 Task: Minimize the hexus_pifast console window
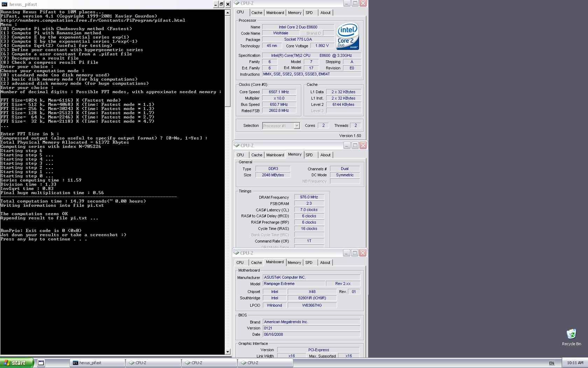click(216, 4)
